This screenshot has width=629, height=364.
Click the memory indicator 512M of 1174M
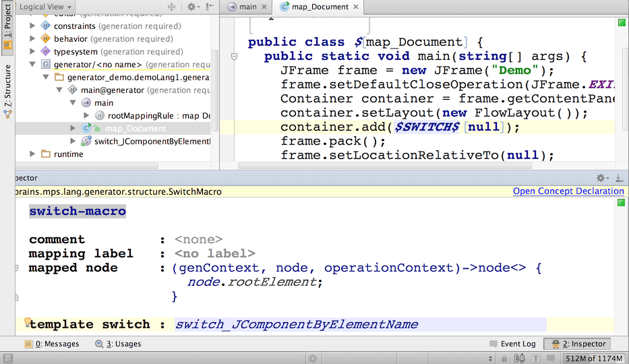tap(594, 359)
